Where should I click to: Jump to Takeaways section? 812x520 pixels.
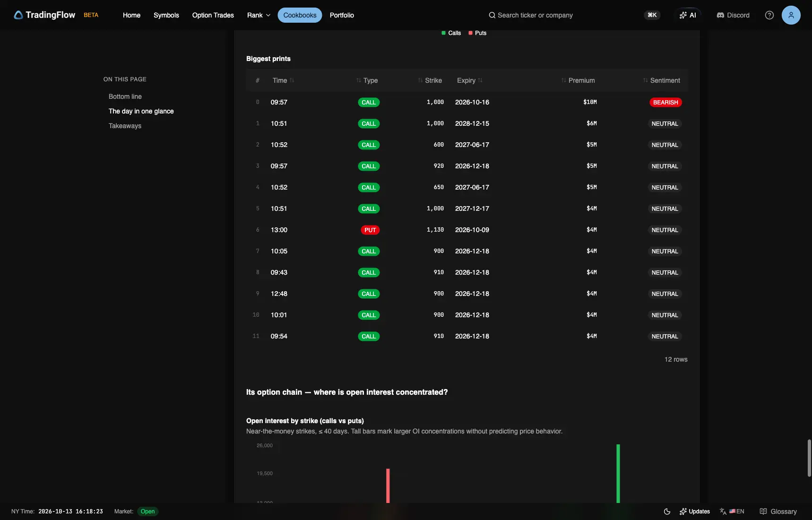(125, 126)
